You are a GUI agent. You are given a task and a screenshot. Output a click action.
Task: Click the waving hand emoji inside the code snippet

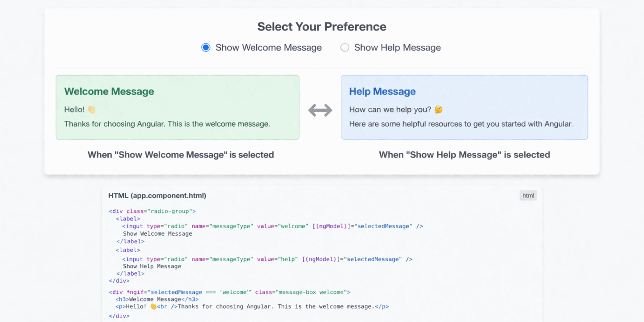pos(153,306)
